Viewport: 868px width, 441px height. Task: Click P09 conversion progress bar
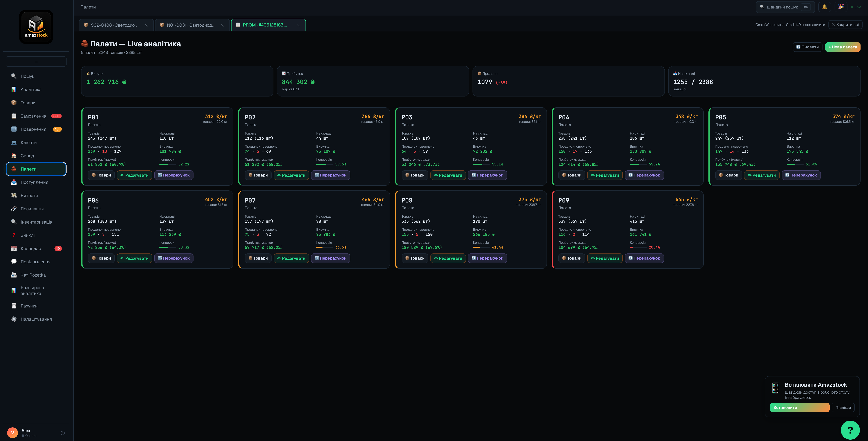coord(638,248)
